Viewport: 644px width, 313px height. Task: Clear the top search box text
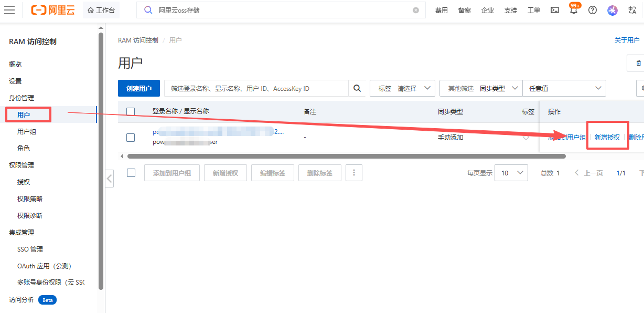point(416,10)
